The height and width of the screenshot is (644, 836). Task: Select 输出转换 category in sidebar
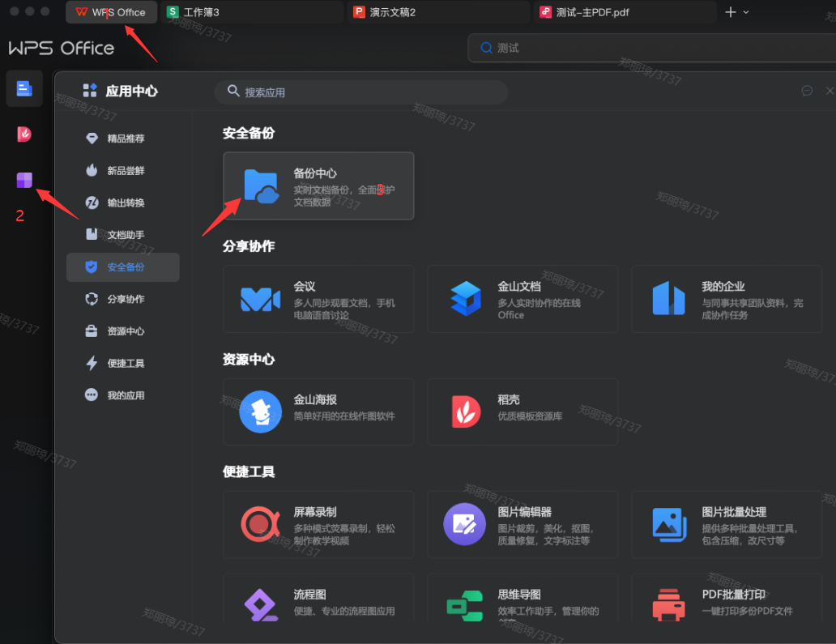(x=123, y=203)
